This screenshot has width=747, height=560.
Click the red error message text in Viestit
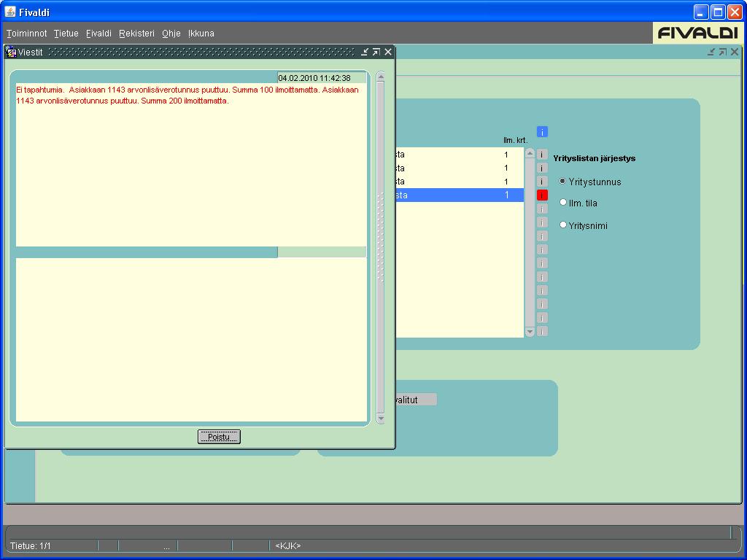pos(187,96)
